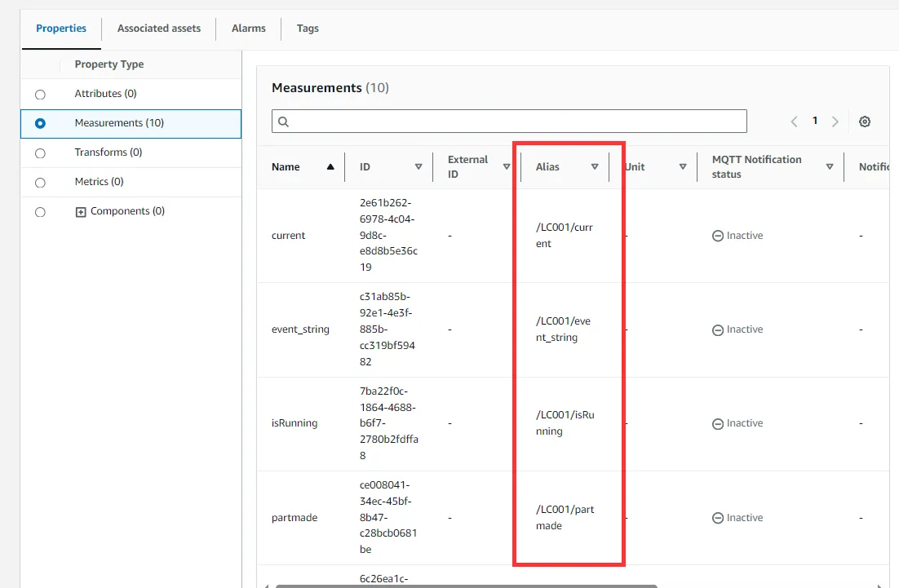This screenshot has height=588, width=899.
Task: Click the Name column header
Action: click(x=286, y=166)
